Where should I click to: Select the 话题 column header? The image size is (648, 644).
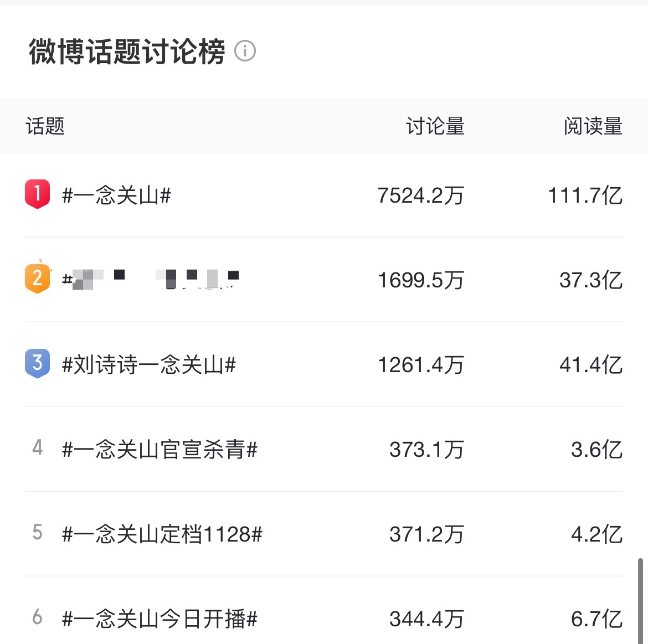point(45,126)
